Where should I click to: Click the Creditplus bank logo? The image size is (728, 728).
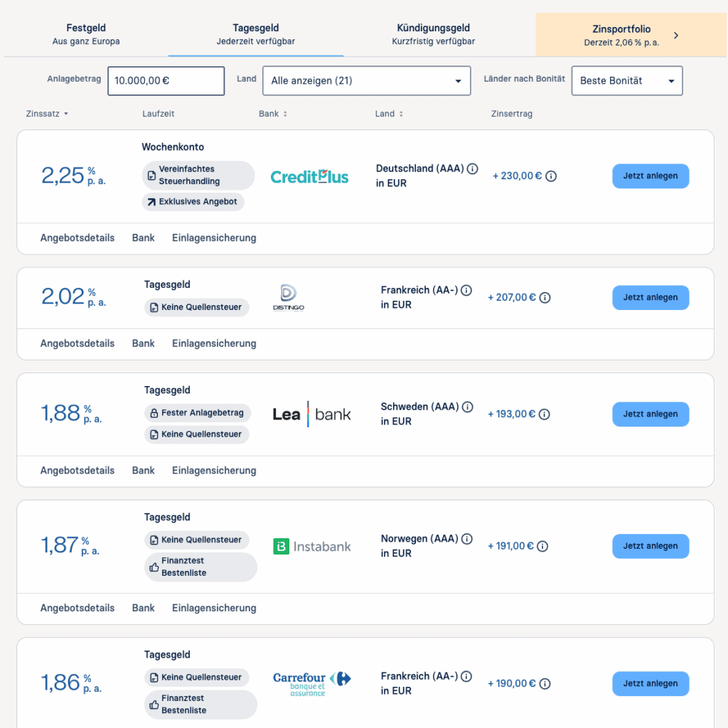point(310,176)
